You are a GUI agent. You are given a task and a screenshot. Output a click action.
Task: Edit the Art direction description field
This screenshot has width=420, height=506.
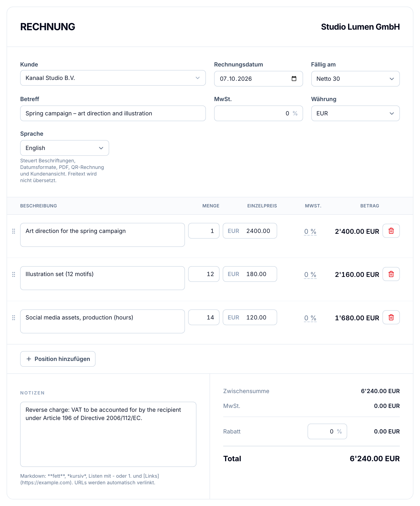tap(102, 235)
